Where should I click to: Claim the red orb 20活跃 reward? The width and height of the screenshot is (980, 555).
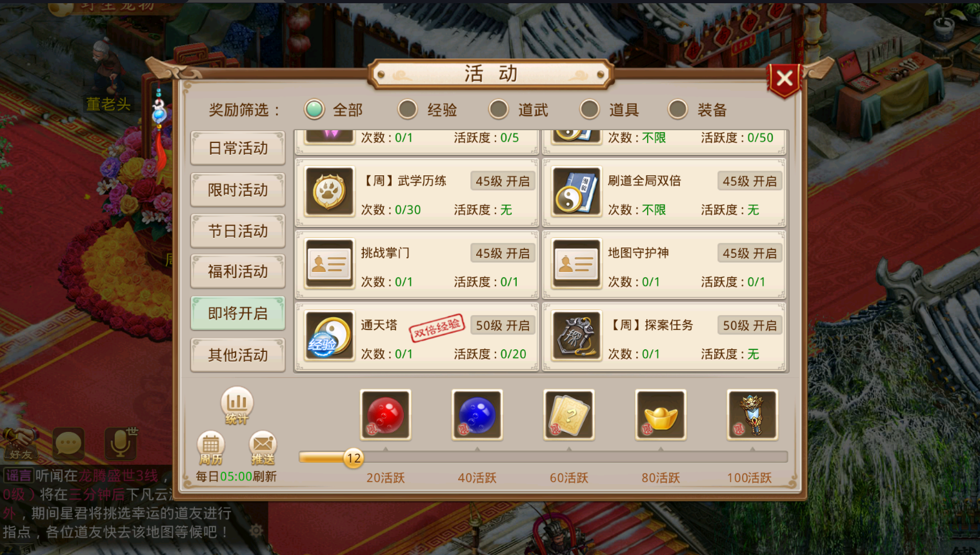pos(385,414)
